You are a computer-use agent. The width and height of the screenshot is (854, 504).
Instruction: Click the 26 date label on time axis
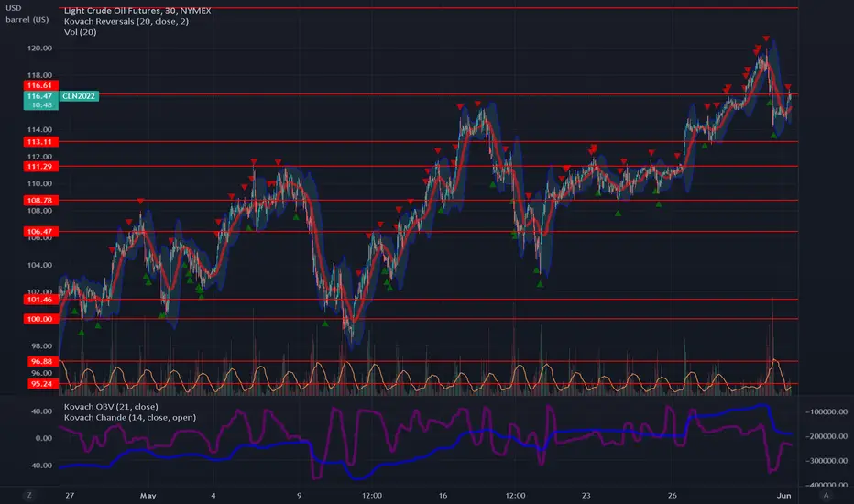click(672, 495)
